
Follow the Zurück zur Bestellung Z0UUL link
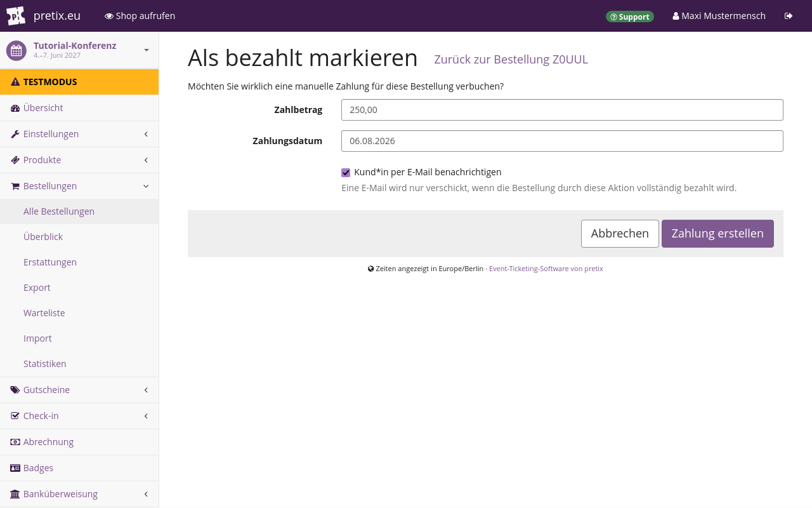coord(511,60)
